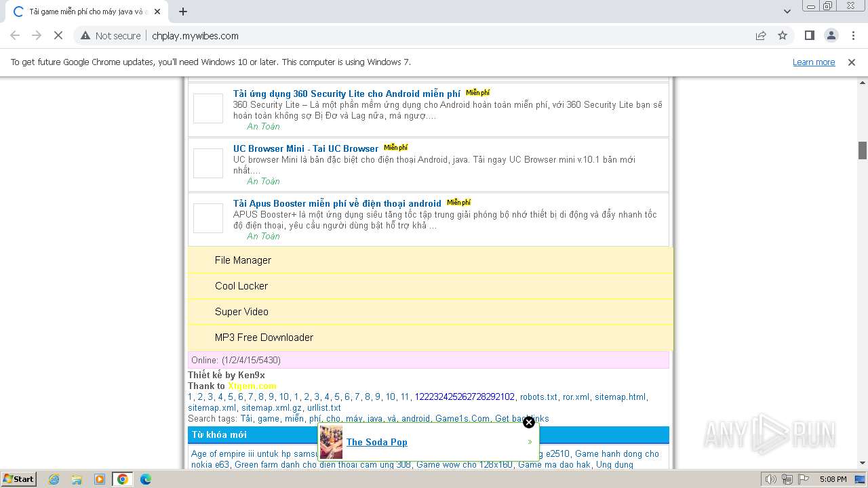Open Action Center flag icon
The image size is (868, 488).
[x=804, y=479]
